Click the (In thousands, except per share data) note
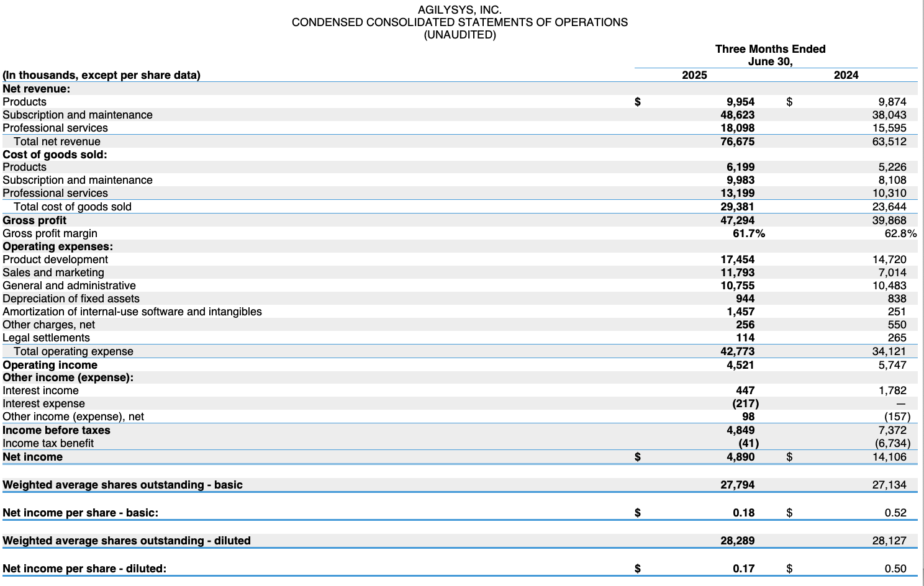 [101, 75]
